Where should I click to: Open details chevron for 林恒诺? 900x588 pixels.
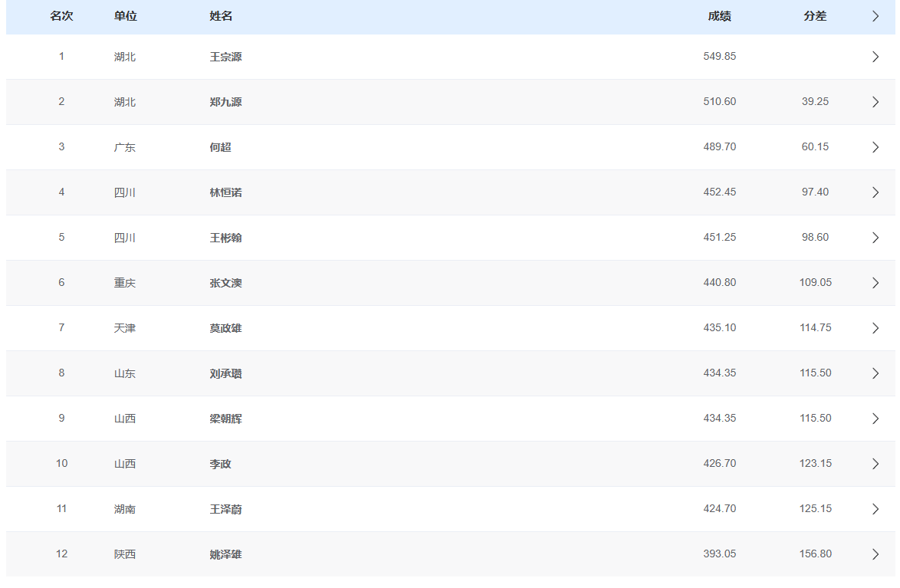875,192
